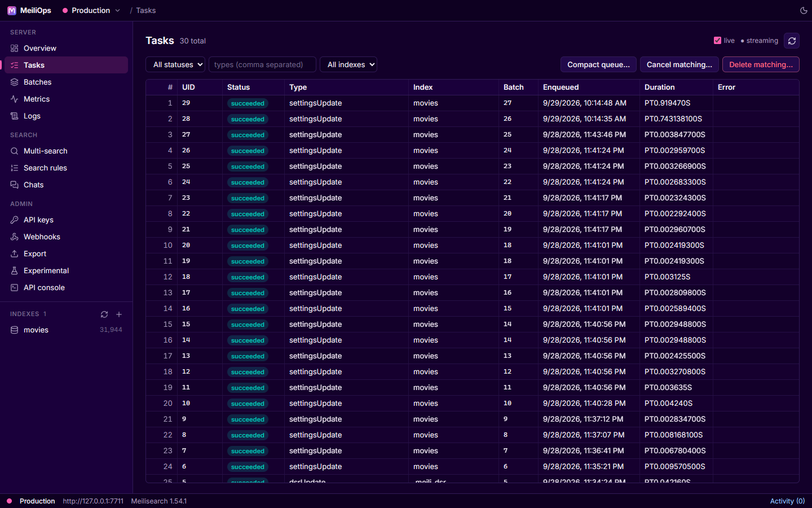Viewport: 812px width, 508px height.
Task: Open the Activity panel link
Action: coord(787,501)
